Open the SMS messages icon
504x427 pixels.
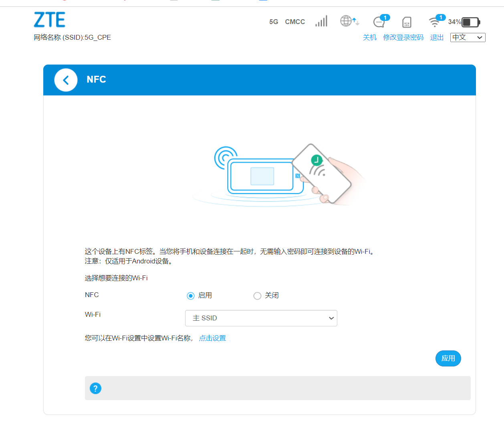click(379, 22)
